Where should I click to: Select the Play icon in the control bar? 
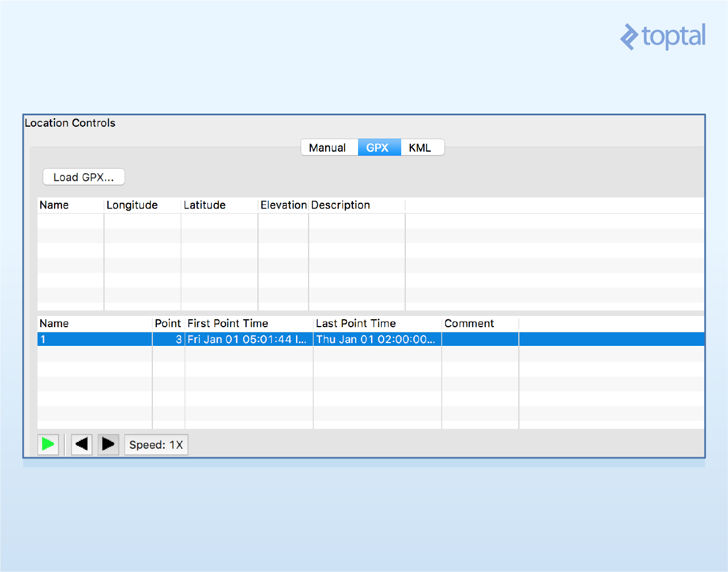point(48,444)
